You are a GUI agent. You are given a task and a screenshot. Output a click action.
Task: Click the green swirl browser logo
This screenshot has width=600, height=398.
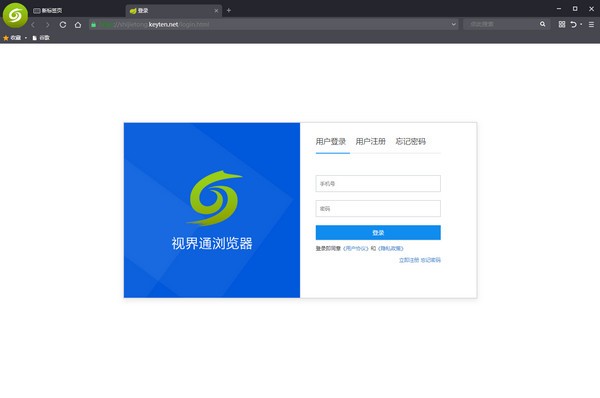[x=15, y=15]
